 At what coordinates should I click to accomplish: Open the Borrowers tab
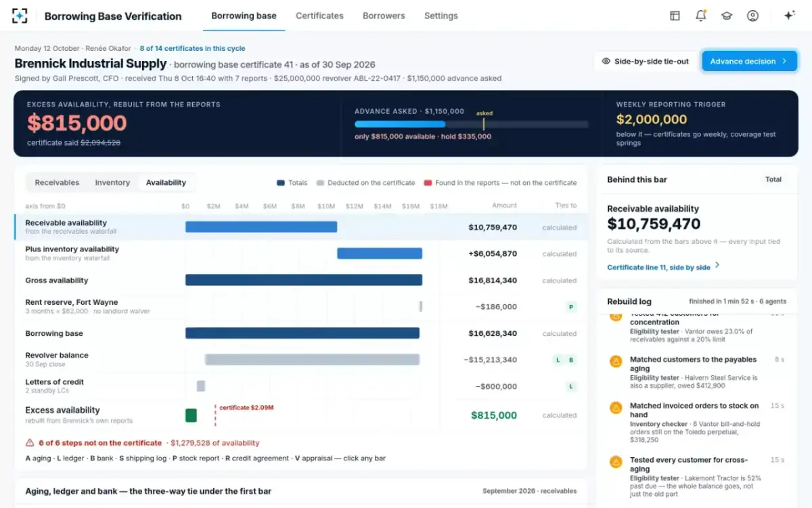coord(384,16)
